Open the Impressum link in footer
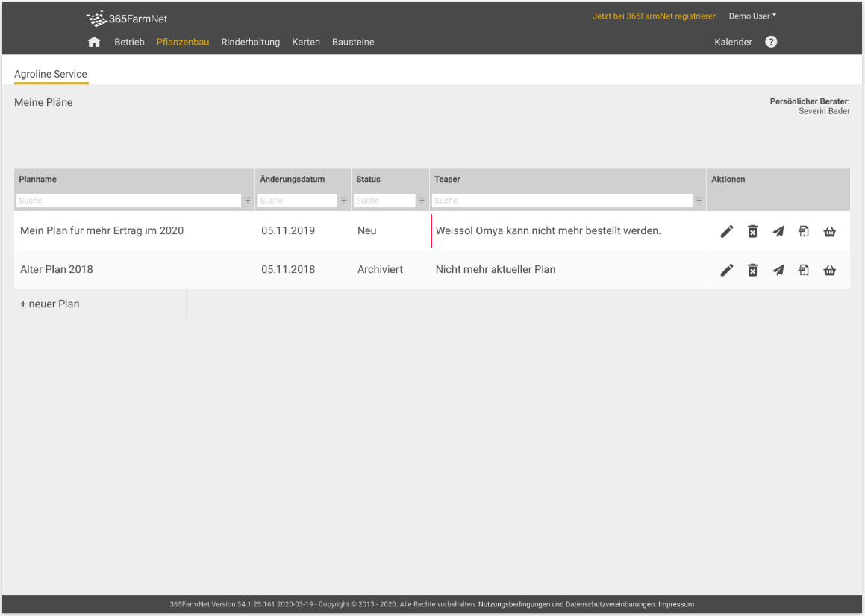Image resolution: width=865 pixels, height=616 pixels. click(x=676, y=604)
